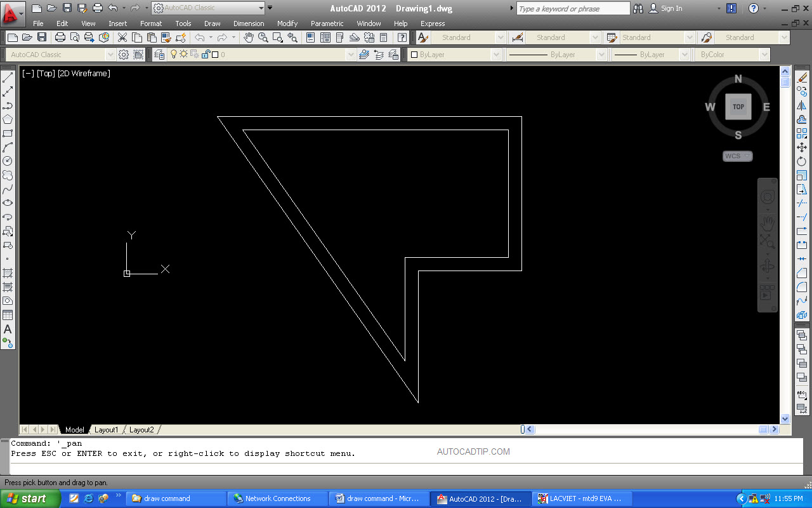812x508 pixels.
Task: Click the Dimension Style icon
Action: pos(518,37)
